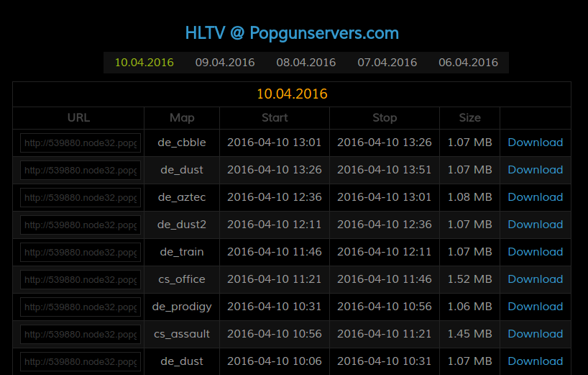Click the 1.52 MB size cell

click(x=469, y=280)
